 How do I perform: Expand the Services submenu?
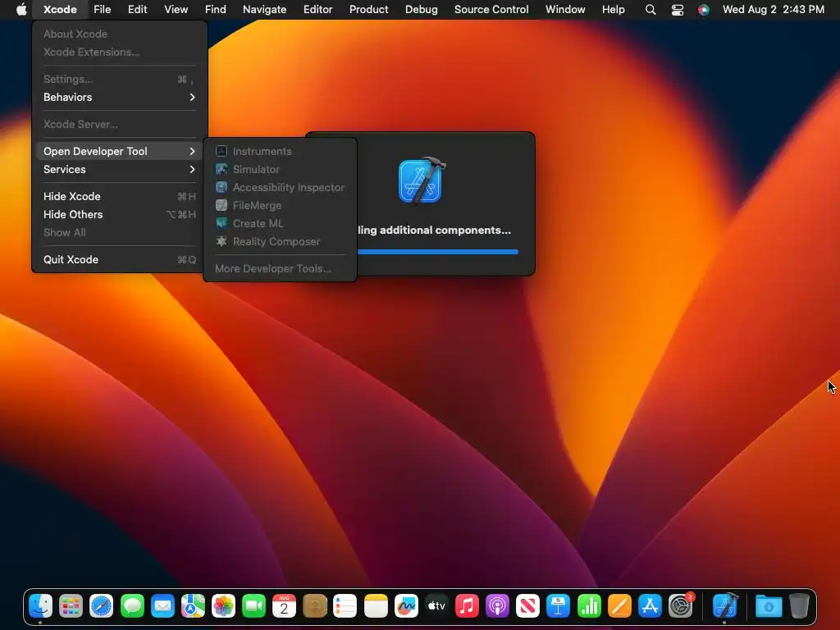tap(120, 169)
